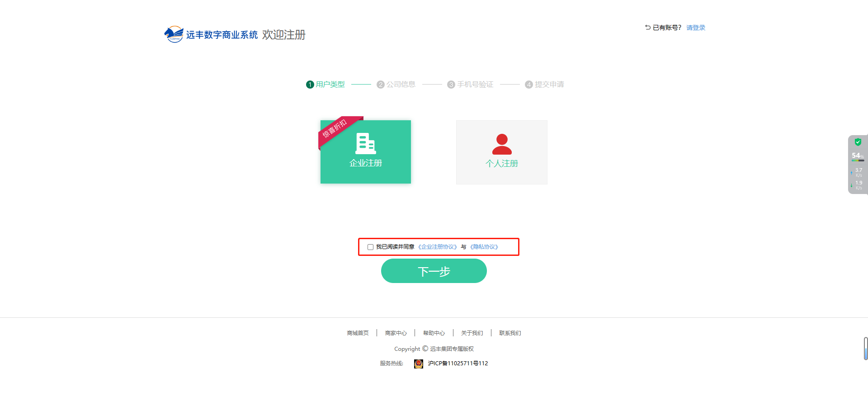Click the Yuanfeng pegasus logo icon

[x=174, y=34]
